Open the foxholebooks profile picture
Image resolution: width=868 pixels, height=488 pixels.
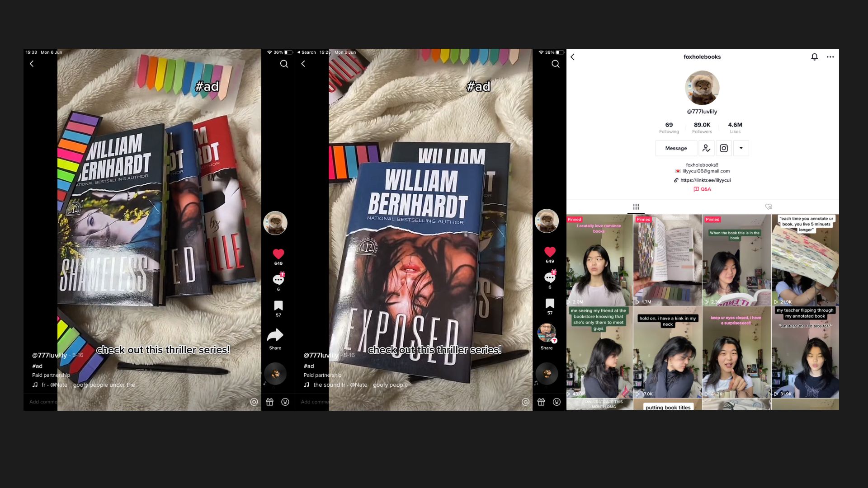[702, 88]
